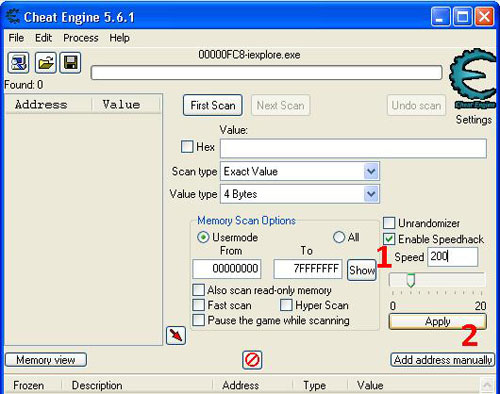
Task: Check the Hyper Scan option
Action: pyautogui.click(x=286, y=305)
